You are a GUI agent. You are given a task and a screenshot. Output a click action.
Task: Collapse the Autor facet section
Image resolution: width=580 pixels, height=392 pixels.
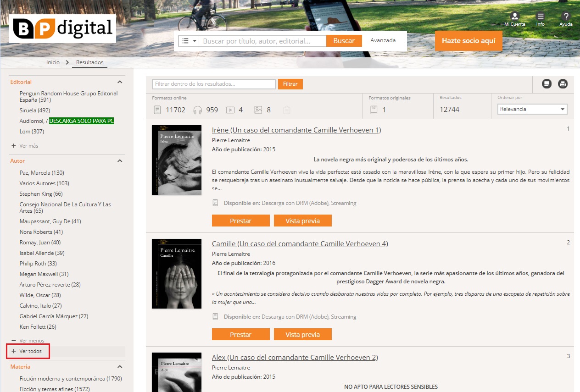click(x=120, y=161)
